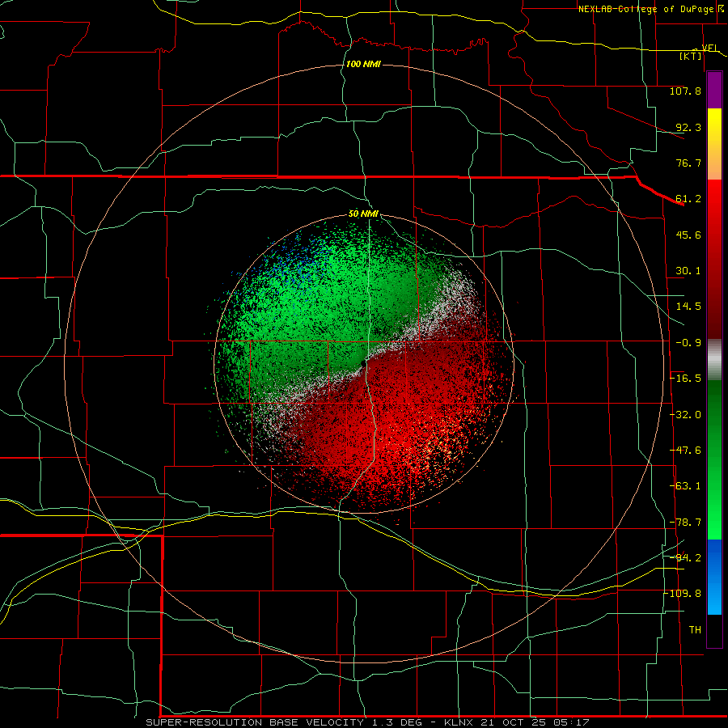Select the -16.5 legend value

pyautogui.click(x=685, y=379)
